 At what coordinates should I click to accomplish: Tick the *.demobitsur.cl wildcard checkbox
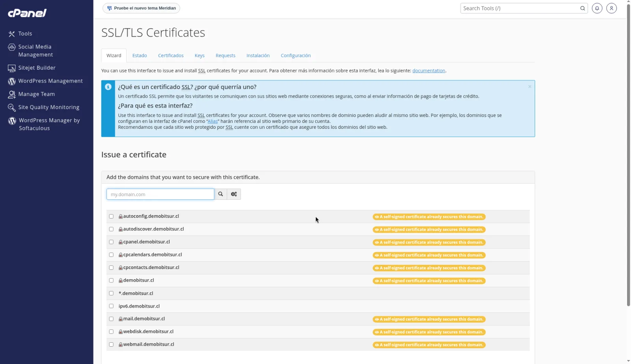click(111, 293)
